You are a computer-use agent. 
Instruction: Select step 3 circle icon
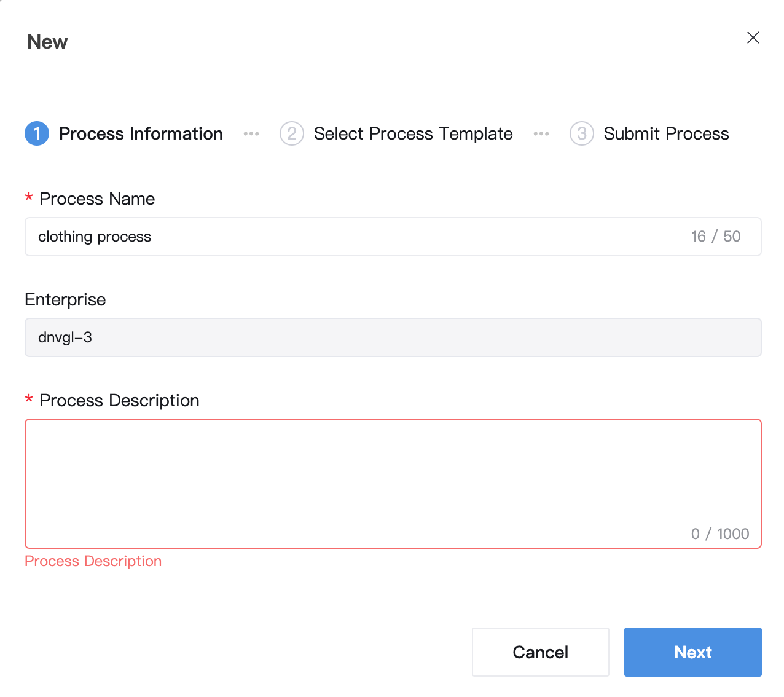[582, 133]
